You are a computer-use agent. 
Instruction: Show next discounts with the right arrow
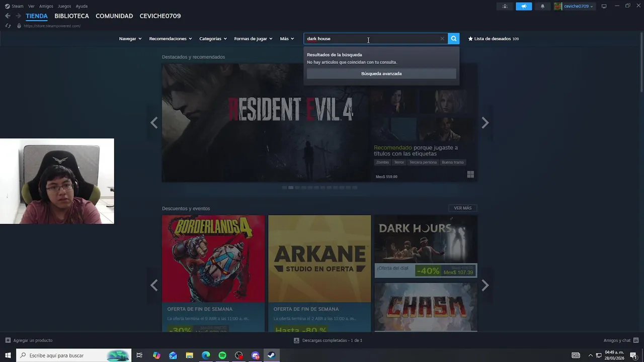pyautogui.click(x=485, y=286)
